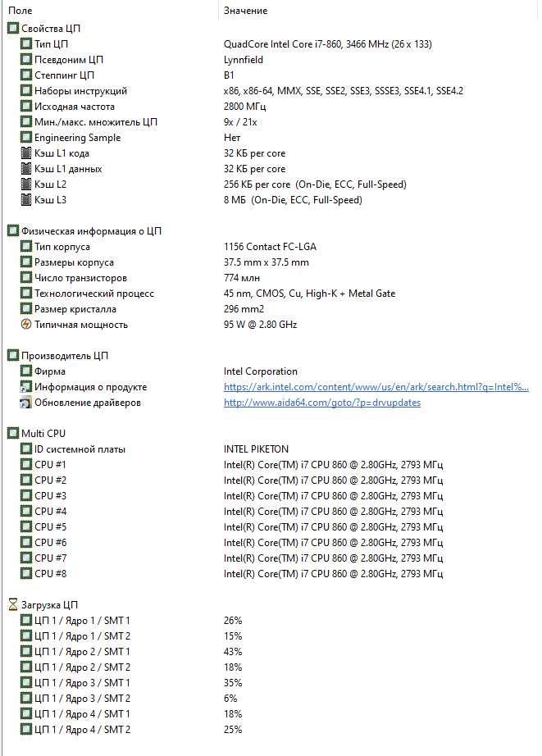
Task: Click the shortcut icon beside Обновление драйверов
Action: click(25, 403)
